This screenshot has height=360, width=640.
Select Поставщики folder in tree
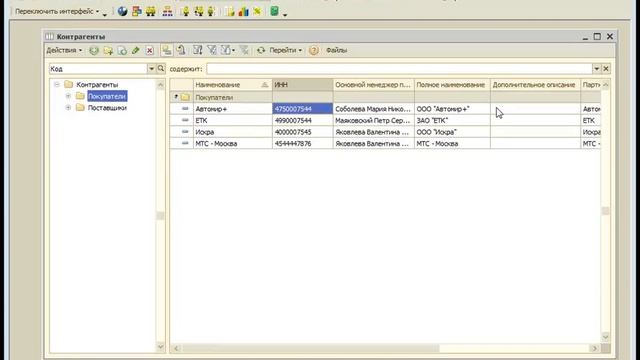[107, 107]
